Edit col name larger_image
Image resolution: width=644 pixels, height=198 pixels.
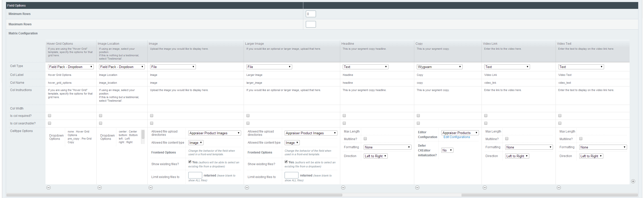pyautogui.click(x=254, y=83)
